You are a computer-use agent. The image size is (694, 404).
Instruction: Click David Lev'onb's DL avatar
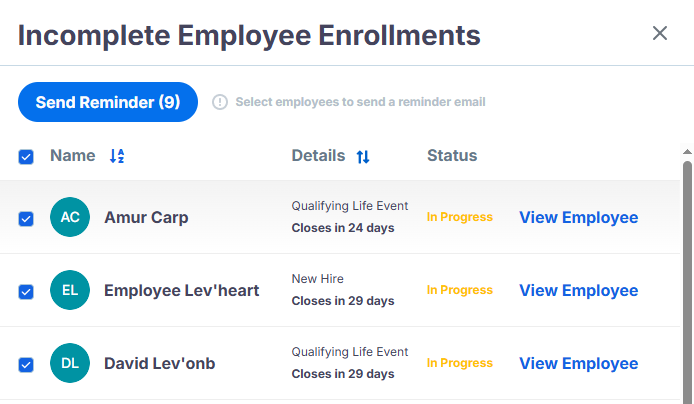[70, 363]
